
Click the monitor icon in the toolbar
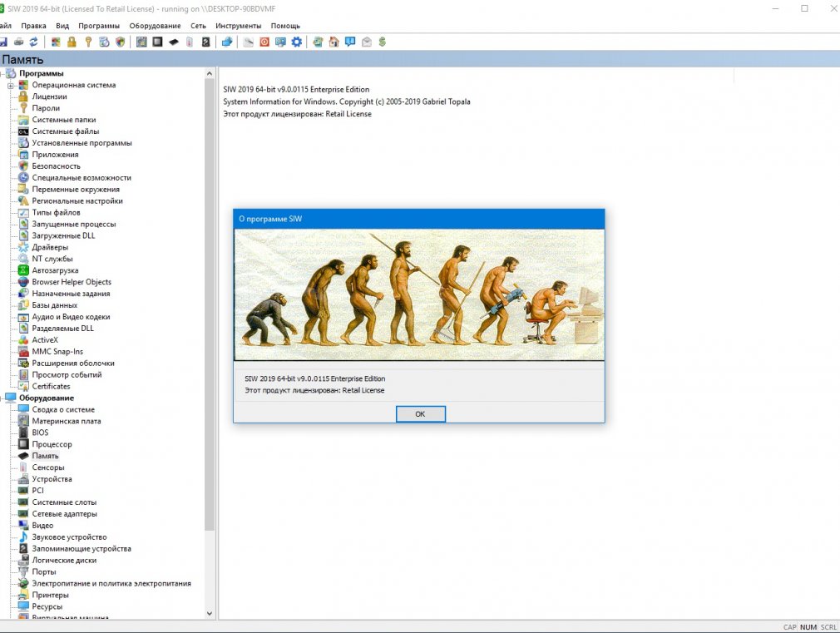tap(281, 42)
